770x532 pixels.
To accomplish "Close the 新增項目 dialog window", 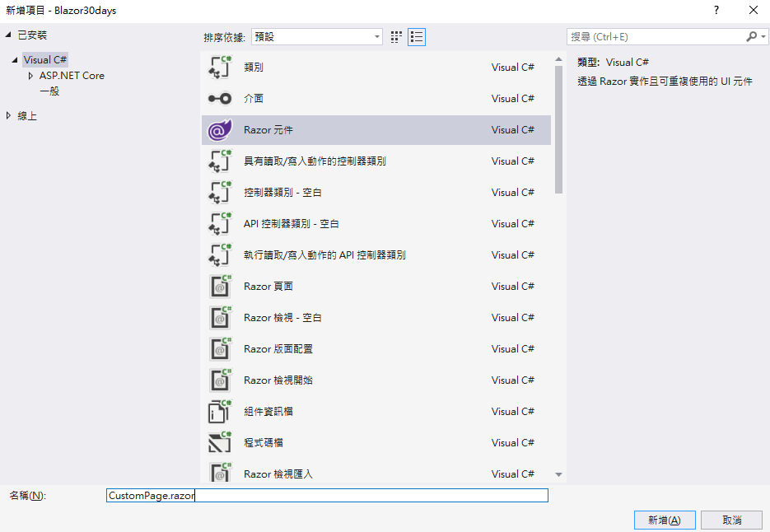I will (x=754, y=11).
